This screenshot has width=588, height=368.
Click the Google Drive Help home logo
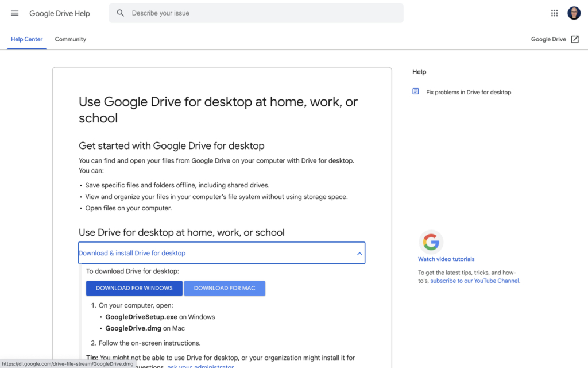coord(60,13)
